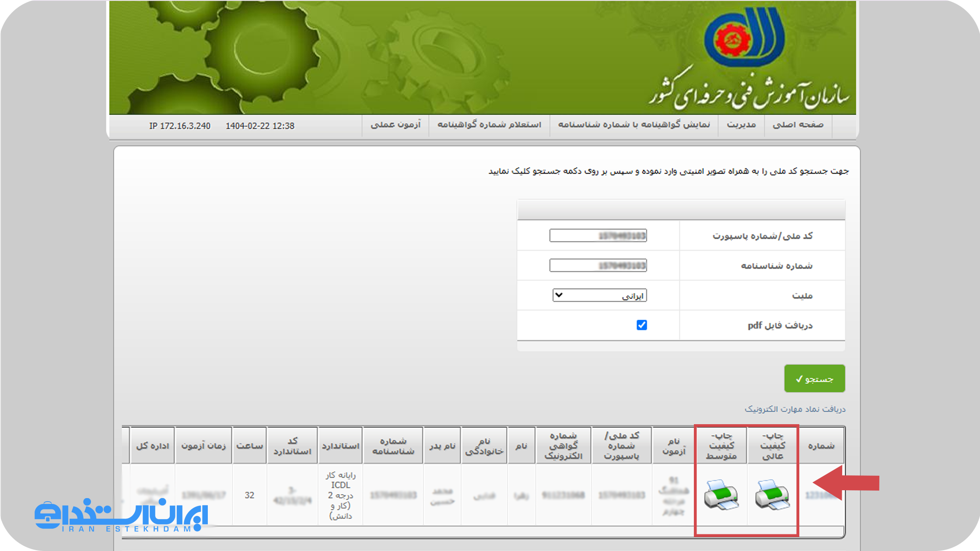Viewport: 980px width, 551px height.
Task: Click the نام آزمون column header
Action: (673, 446)
